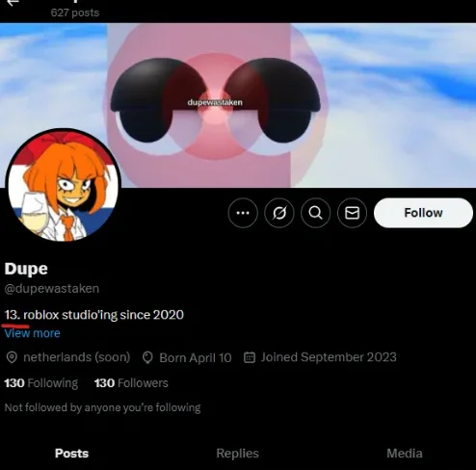Click the @dupewastaken handle
Screen dimensions: 476x470
(x=52, y=288)
